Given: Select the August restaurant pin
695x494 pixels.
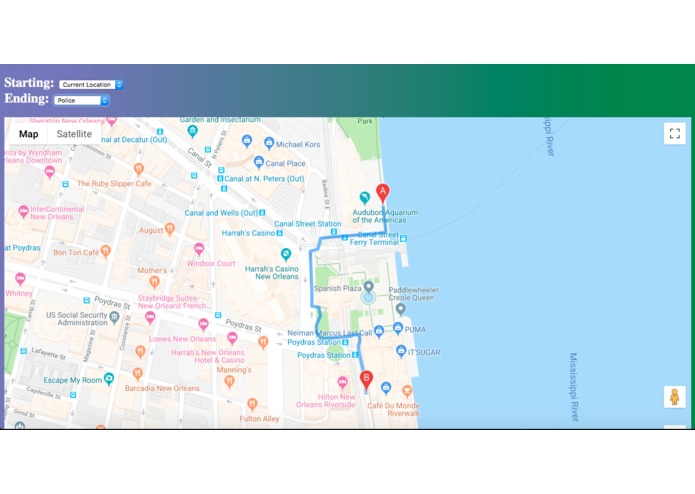Looking at the screenshot, I should point(170,229).
